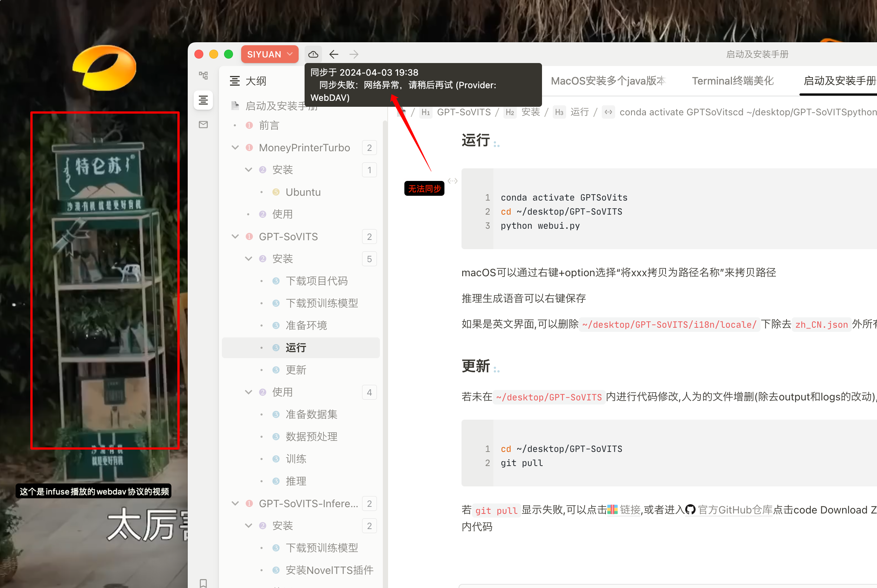
Task: Click the cloud sync status icon
Action: pyautogui.click(x=313, y=54)
